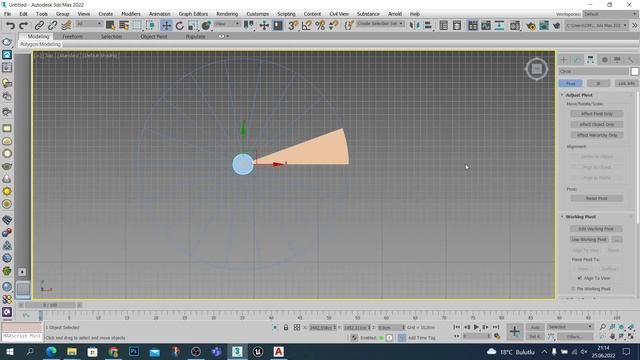640x360 pixels.
Task: Open the selection filter All dropdown
Action: click(x=89, y=24)
